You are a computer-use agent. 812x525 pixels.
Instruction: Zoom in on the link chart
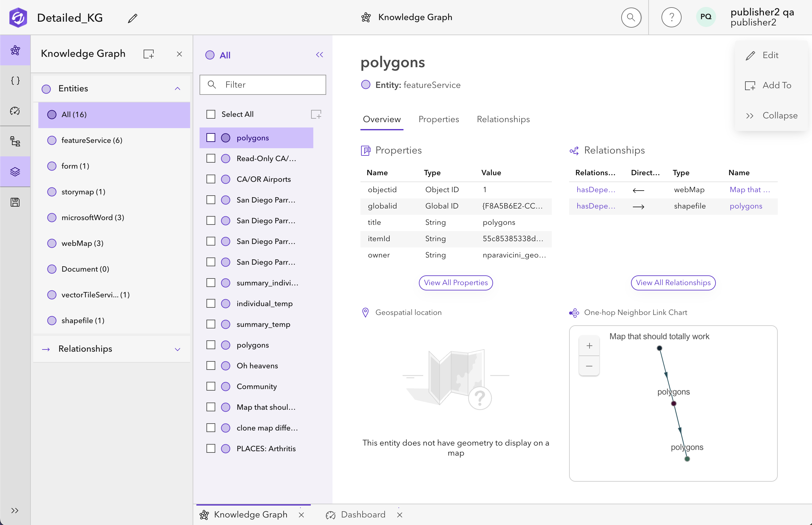pos(589,346)
